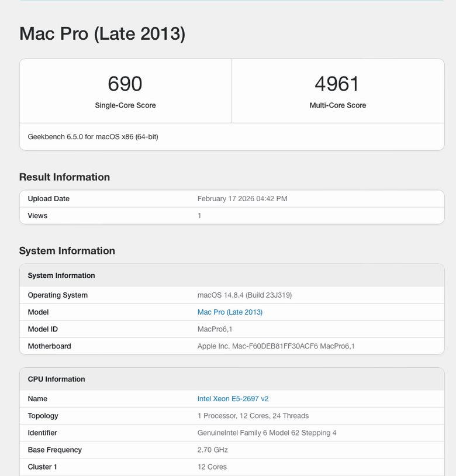456x476 pixels.
Task: Open the Mac Pro (Late 2013) model link
Action: click(230, 312)
